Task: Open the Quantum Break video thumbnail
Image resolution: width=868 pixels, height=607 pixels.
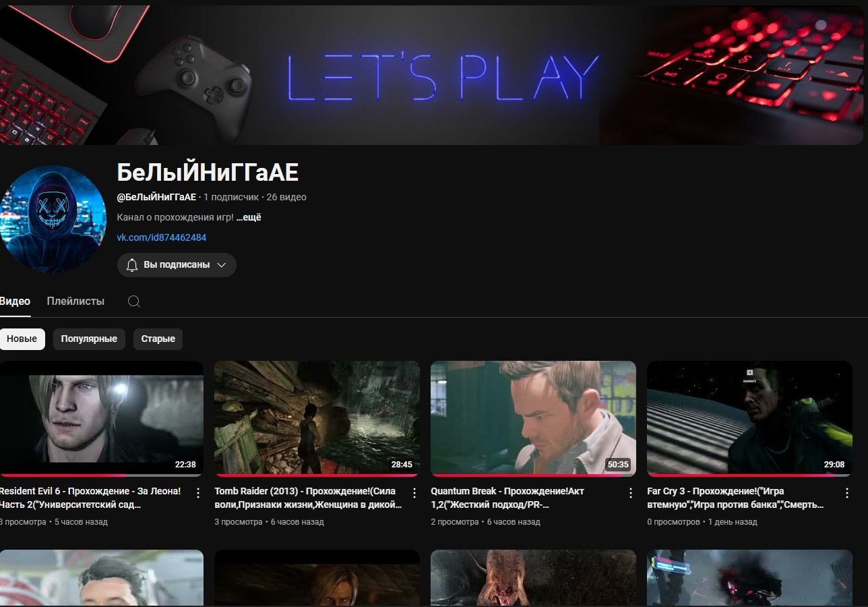Action: pyautogui.click(x=533, y=419)
